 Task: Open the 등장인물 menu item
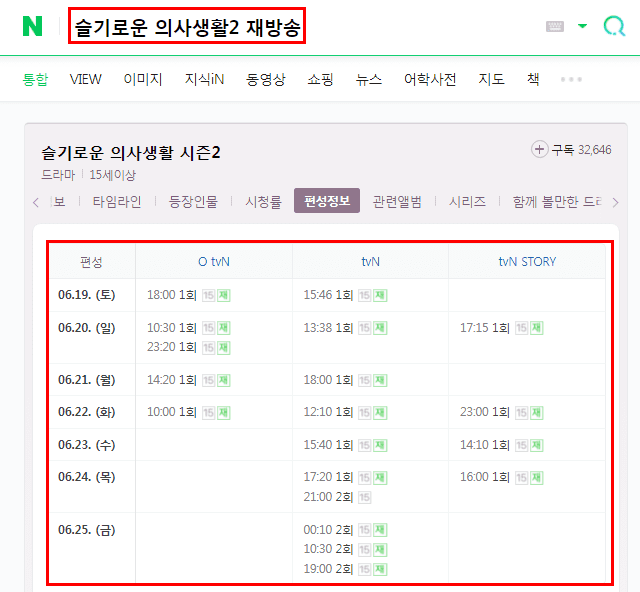click(x=193, y=201)
